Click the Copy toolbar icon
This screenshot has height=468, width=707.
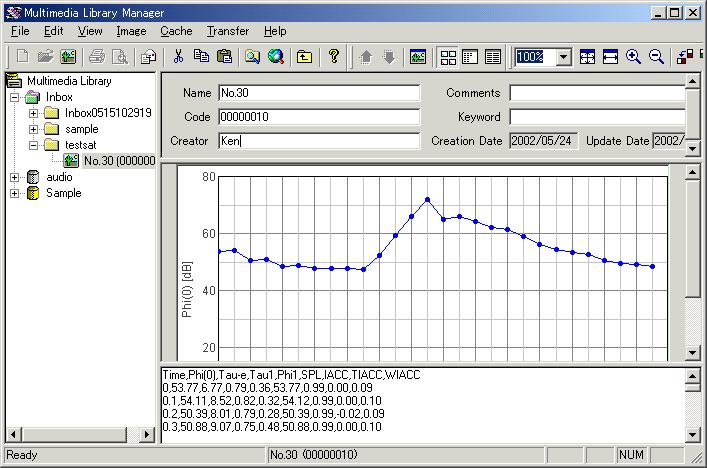pos(201,57)
